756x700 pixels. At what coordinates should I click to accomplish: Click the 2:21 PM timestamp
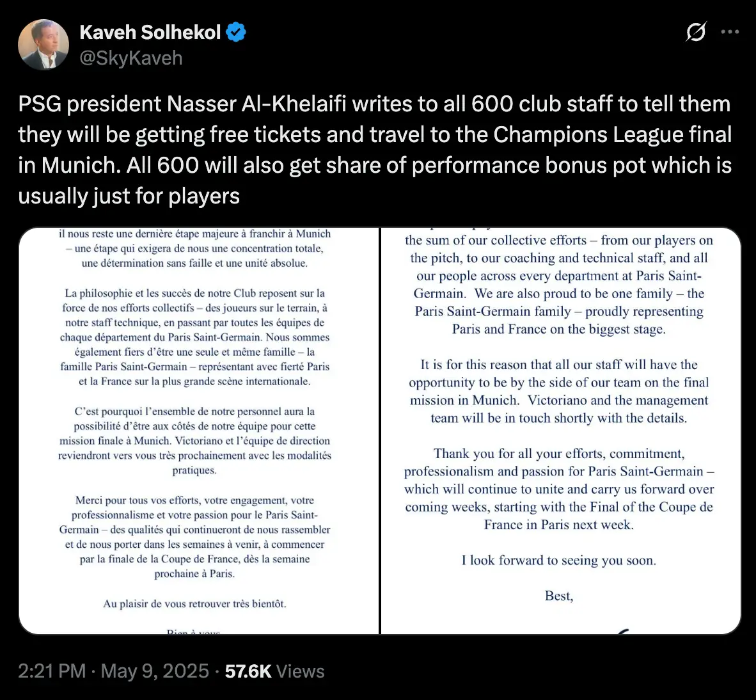click(52, 671)
